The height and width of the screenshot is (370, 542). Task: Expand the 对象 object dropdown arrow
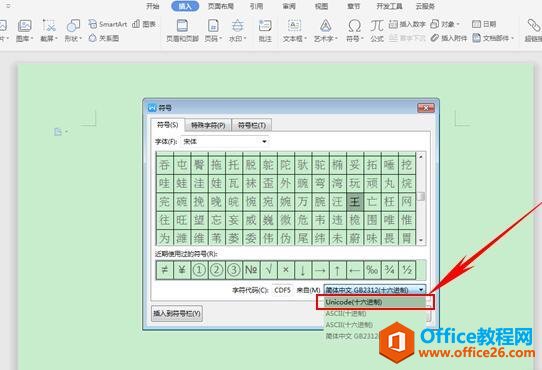point(458,24)
